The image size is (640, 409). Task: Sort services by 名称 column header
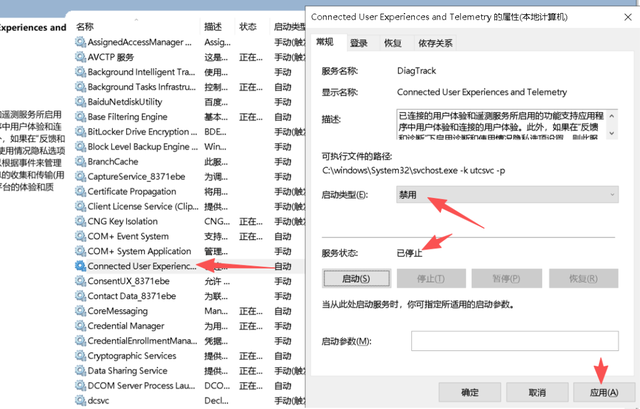tap(85, 27)
